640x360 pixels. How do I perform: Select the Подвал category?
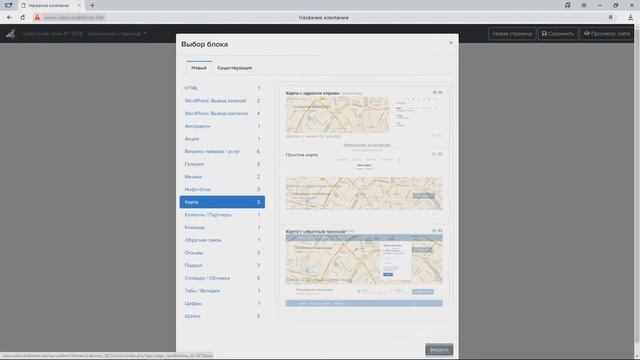[222, 265]
